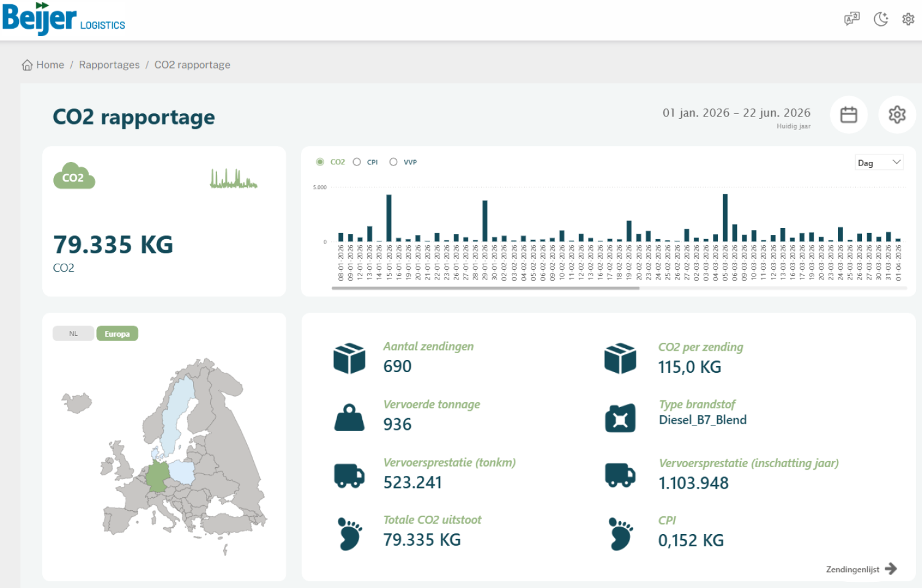922x588 pixels.
Task: Click the Vervoerde tonnage value 936
Action: 397,424
